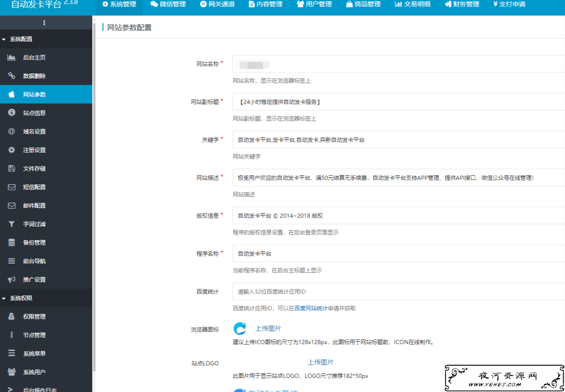Collapse the 系统配置 sidebar group
565x392 pixels.
(x=46, y=39)
